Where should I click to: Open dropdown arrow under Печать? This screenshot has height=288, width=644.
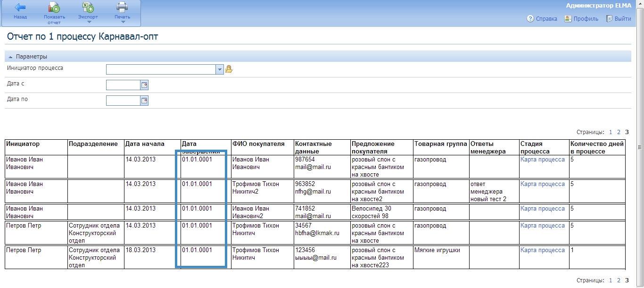[x=123, y=22]
